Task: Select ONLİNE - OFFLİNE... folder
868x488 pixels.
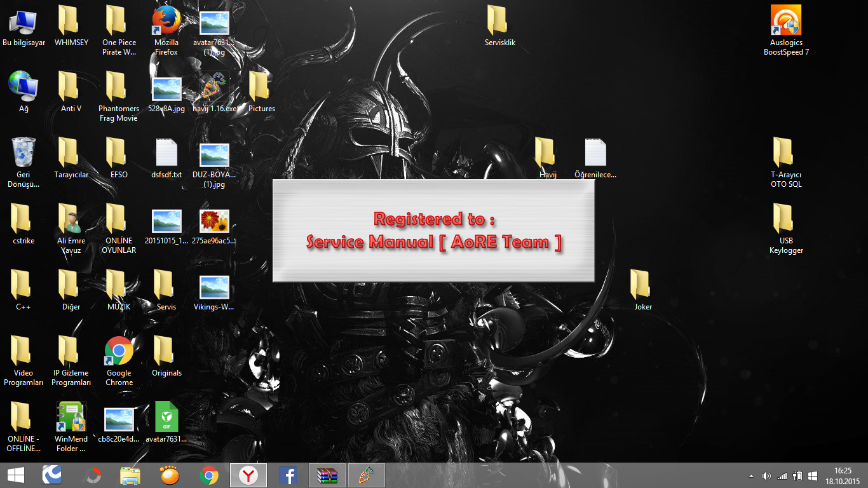Action: point(24,428)
